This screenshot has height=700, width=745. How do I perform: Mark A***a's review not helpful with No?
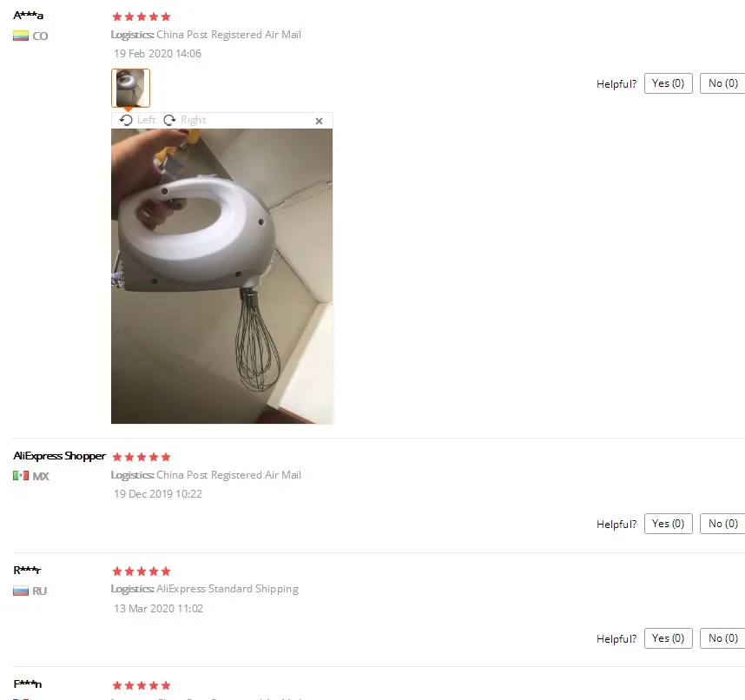pyautogui.click(x=722, y=83)
